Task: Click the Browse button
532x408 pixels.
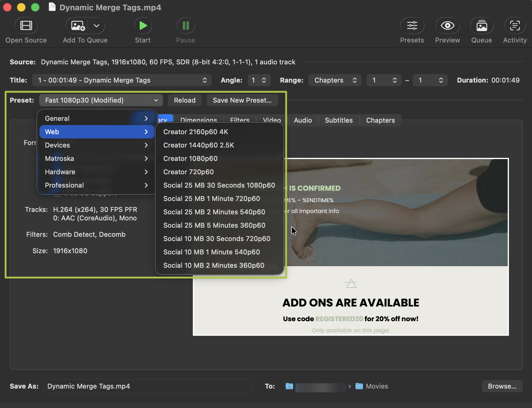Action: click(x=502, y=386)
